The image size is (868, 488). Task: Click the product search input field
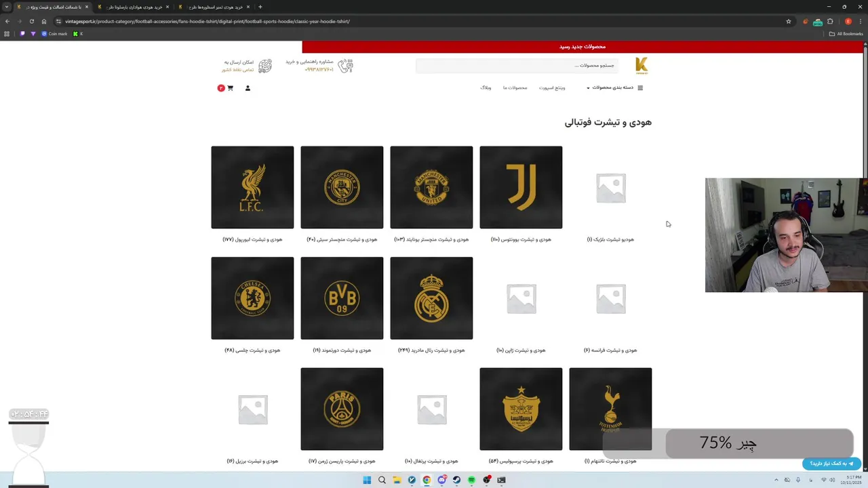[x=517, y=66]
